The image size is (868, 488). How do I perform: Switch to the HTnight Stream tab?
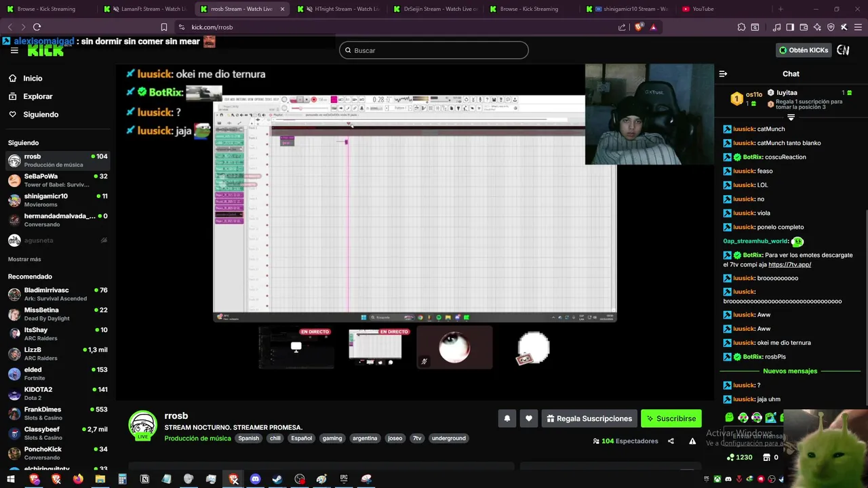click(x=339, y=9)
